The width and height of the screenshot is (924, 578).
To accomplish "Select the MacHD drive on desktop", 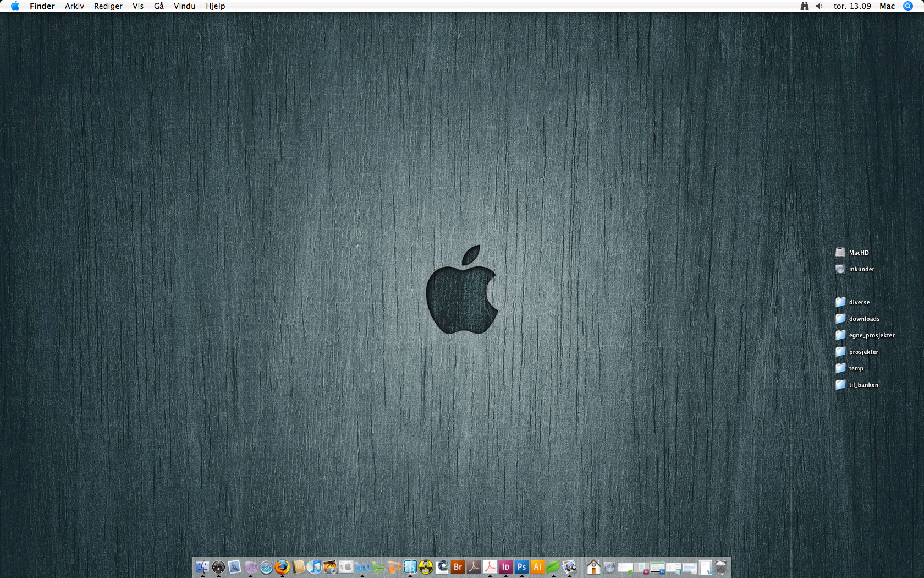I will point(853,253).
